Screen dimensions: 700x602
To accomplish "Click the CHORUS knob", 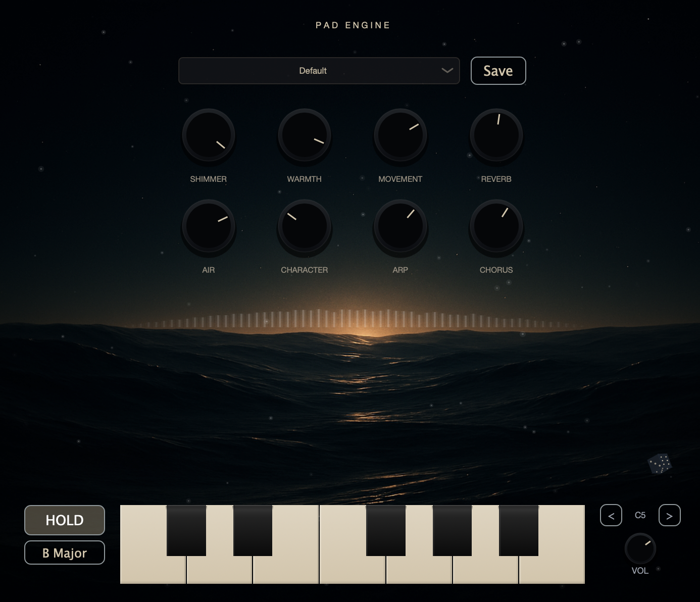I will [496, 227].
